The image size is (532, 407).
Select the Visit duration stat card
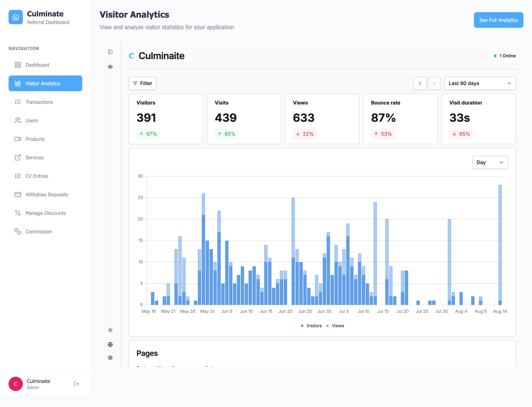click(479, 119)
